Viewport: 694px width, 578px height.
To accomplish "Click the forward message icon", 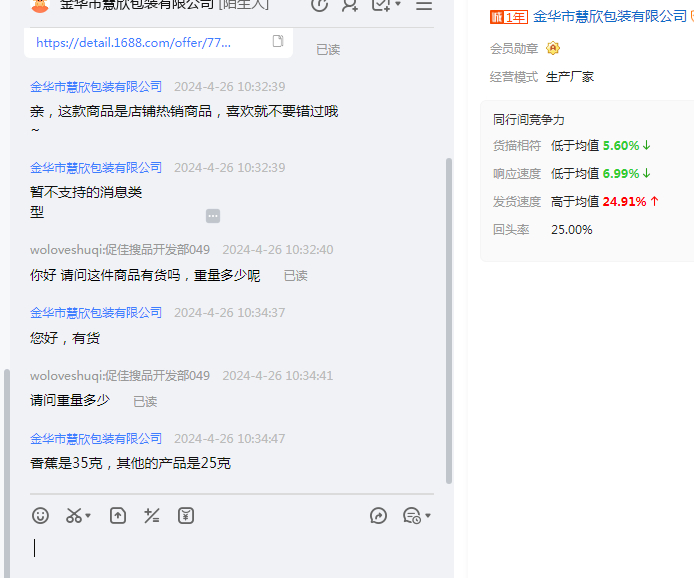I will [x=378, y=516].
